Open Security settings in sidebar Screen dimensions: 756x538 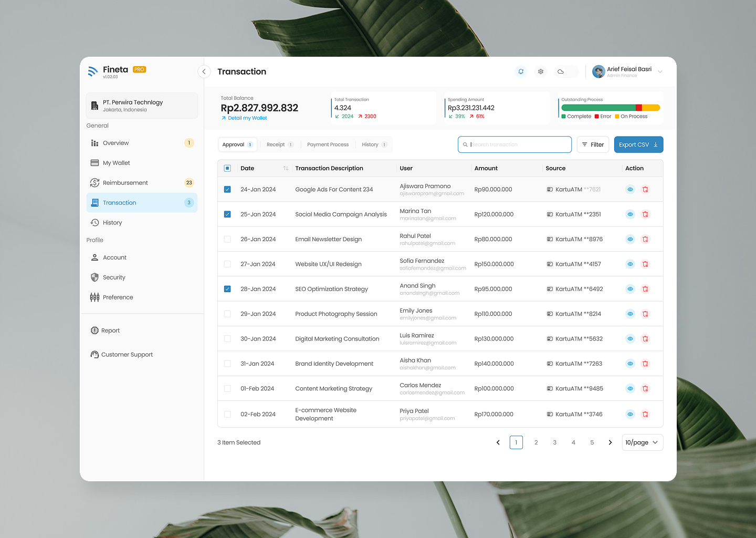(142, 277)
